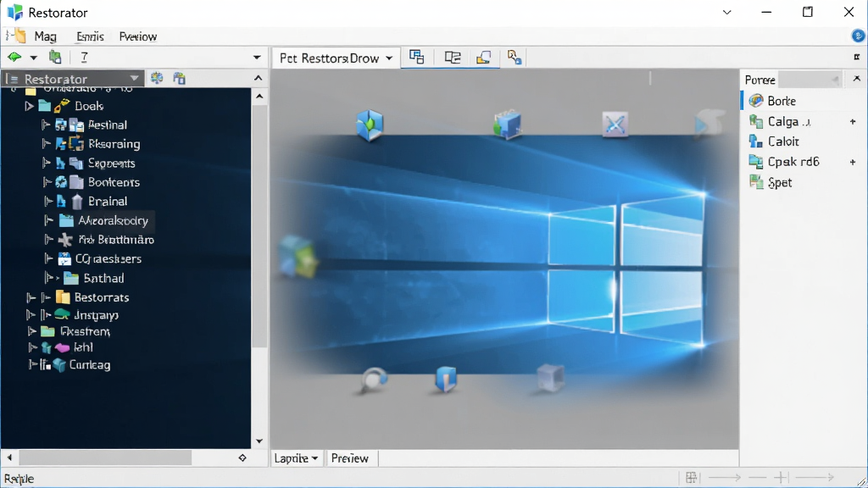Open the "Laprite" dropdown below the preview
The height and width of the screenshot is (488, 868).
tap(296, 458)
